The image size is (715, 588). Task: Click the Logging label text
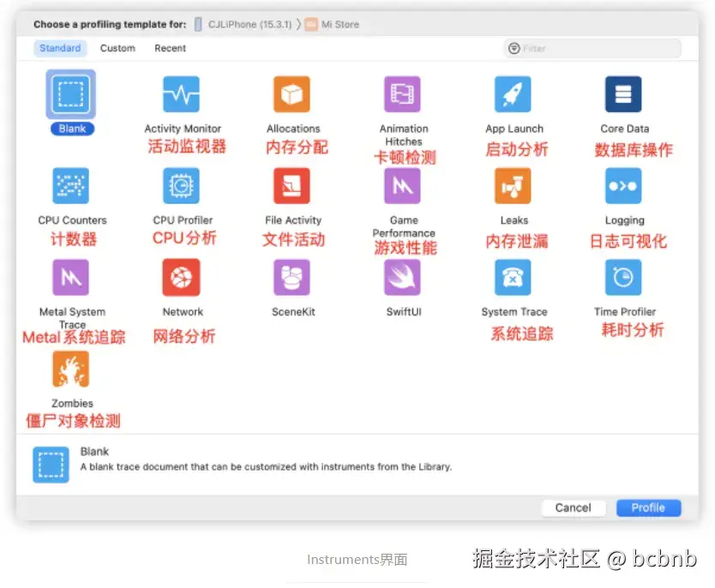[x=625, y=220]
